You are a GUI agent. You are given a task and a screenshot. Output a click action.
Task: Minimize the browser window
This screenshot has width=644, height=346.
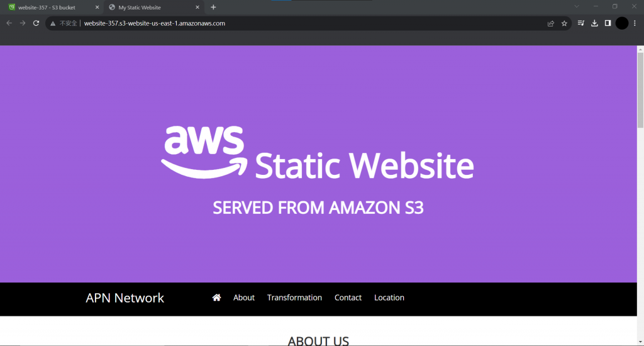596,6
